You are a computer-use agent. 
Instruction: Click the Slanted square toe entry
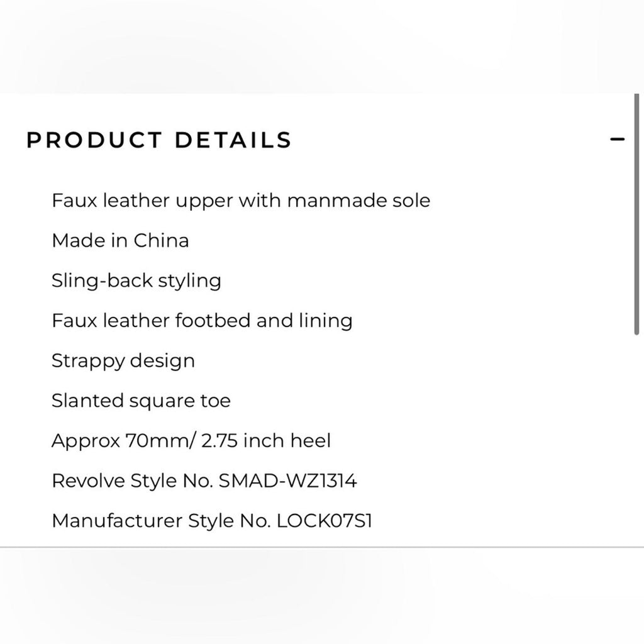(141, 401)
